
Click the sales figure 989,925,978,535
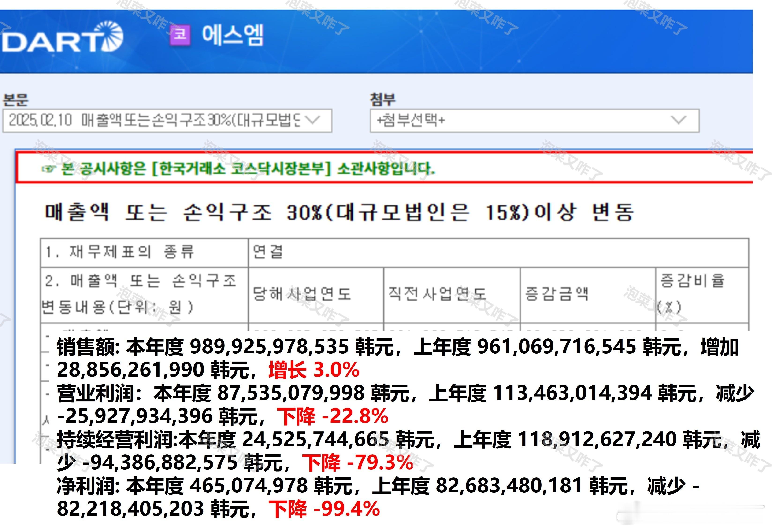pos(269,347)
